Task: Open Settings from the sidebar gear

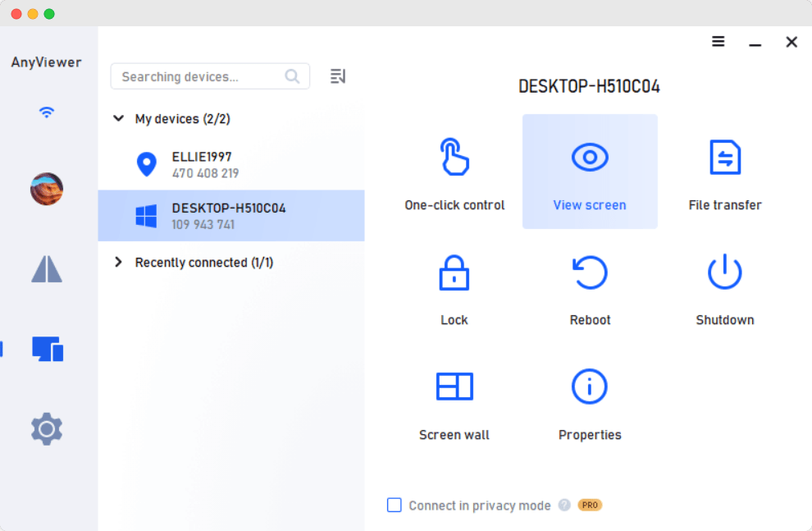Action: point(47,428)
